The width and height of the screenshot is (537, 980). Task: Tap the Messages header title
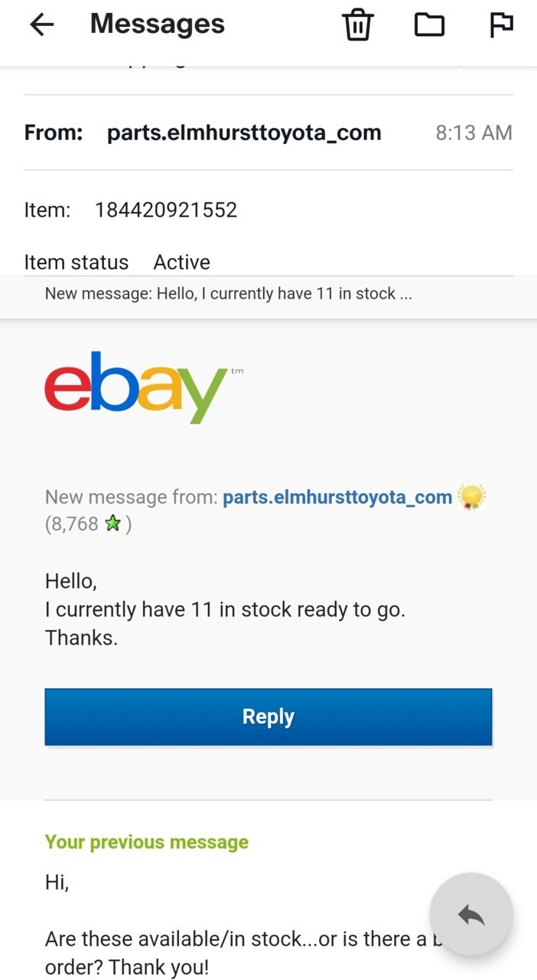click(x=158, y=24)
